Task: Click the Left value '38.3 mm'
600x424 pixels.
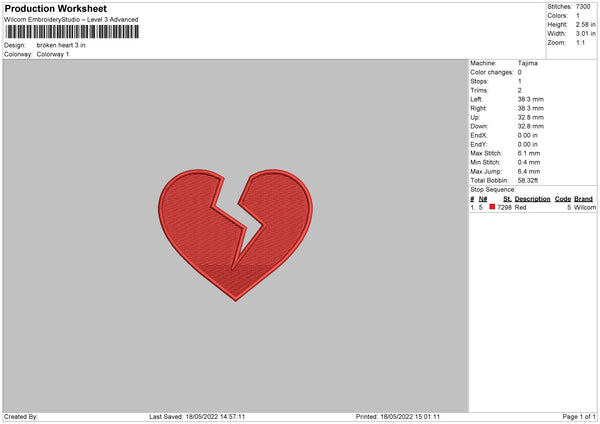Action: pos(531,99)
